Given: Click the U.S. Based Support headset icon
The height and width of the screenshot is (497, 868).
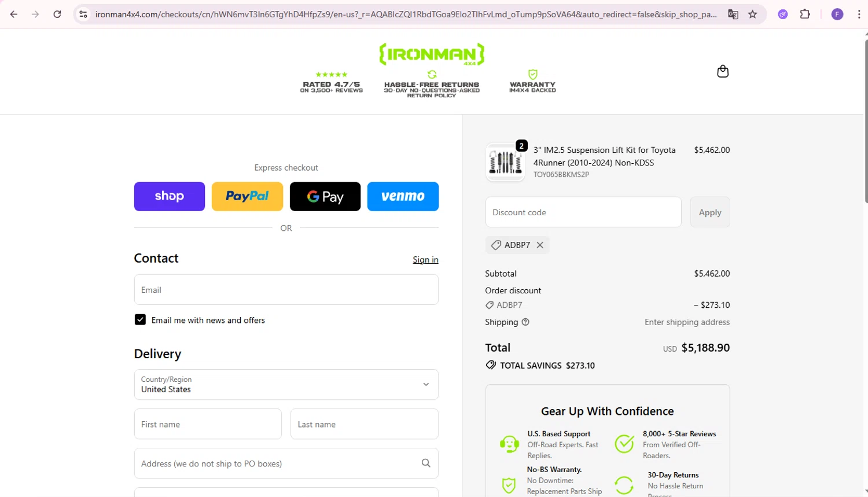Looking at the screenshot, I should (509, 444).
